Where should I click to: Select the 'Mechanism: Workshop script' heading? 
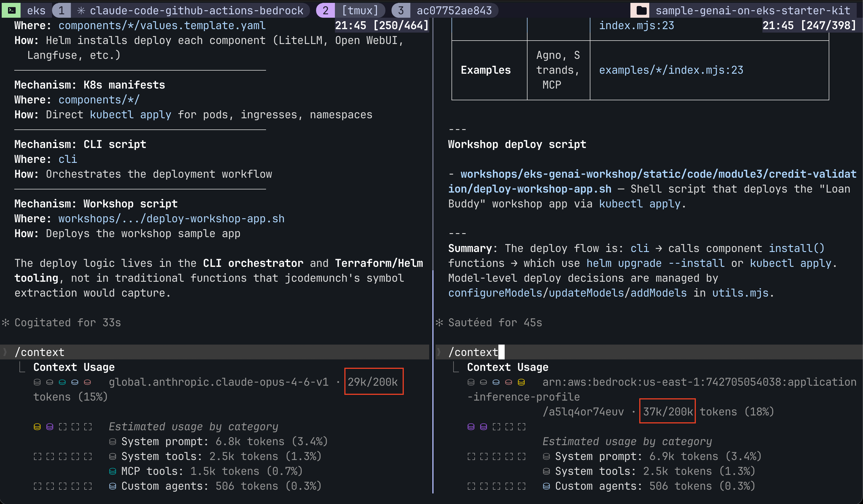[96, 204]
